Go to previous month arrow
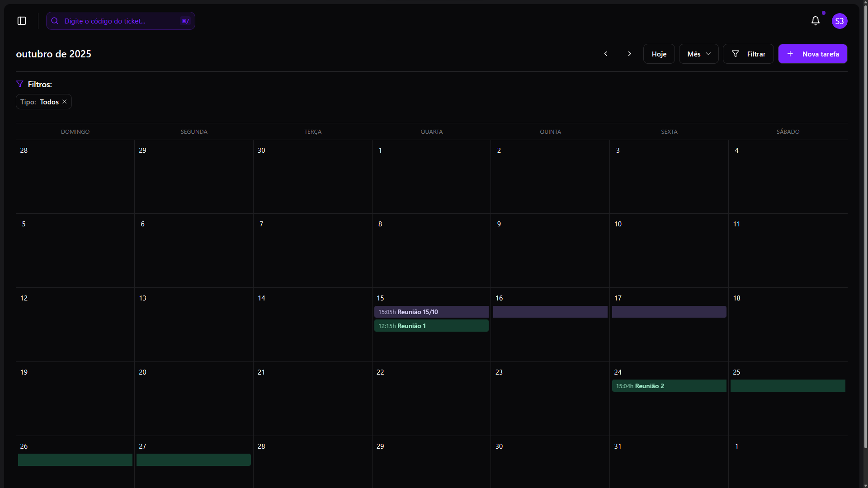This screenshot has height=488, width=868. (x=606, y=54)
